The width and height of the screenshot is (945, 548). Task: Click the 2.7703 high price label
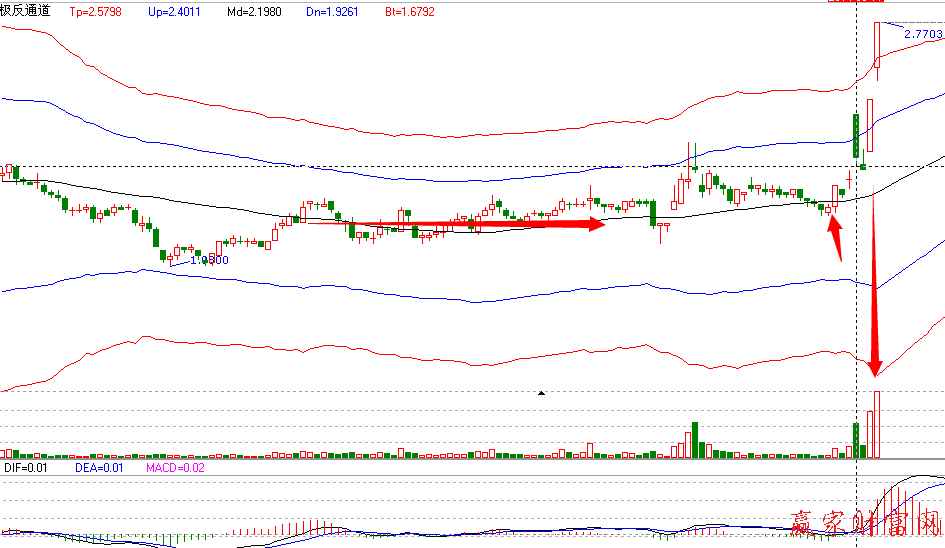point(923,34)
